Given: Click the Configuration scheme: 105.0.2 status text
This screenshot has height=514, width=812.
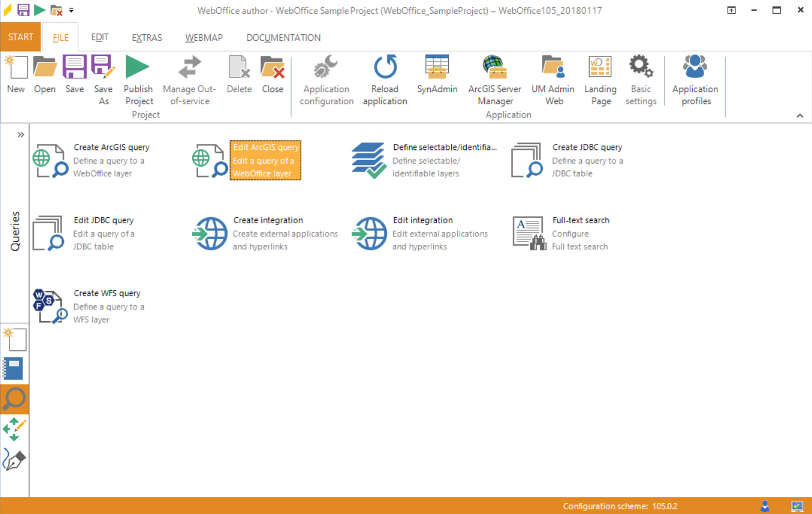Looking at the screenshot, I should 620,506.
